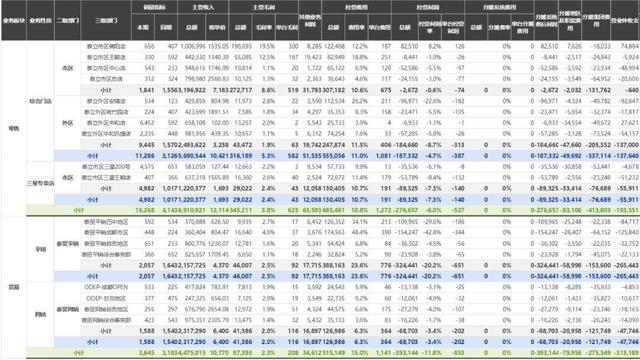Click the blue subtotal value 555,056
This screenshot has width=640, height=360.
(x=334, y=156)
